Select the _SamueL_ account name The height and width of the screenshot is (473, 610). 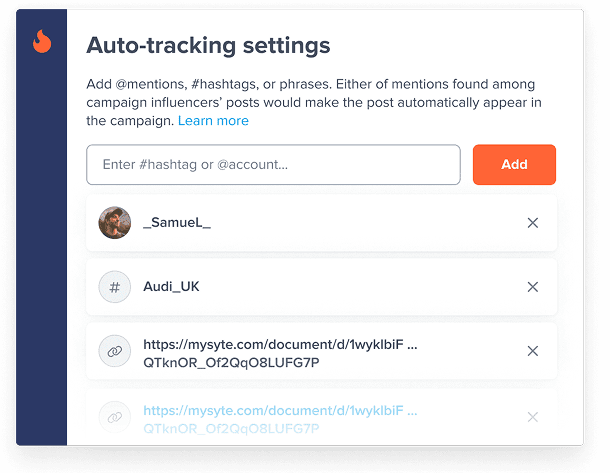177,223
